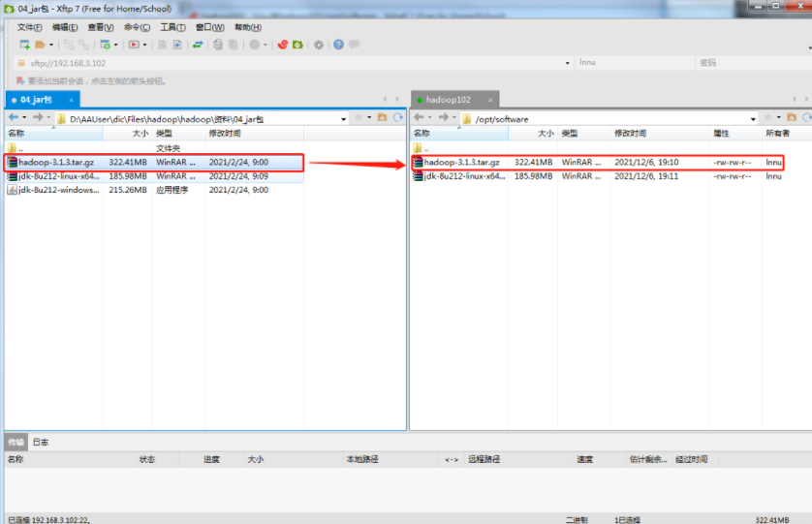Select the local parent folder '..' entry
The image size is (812, 524).
154,148
